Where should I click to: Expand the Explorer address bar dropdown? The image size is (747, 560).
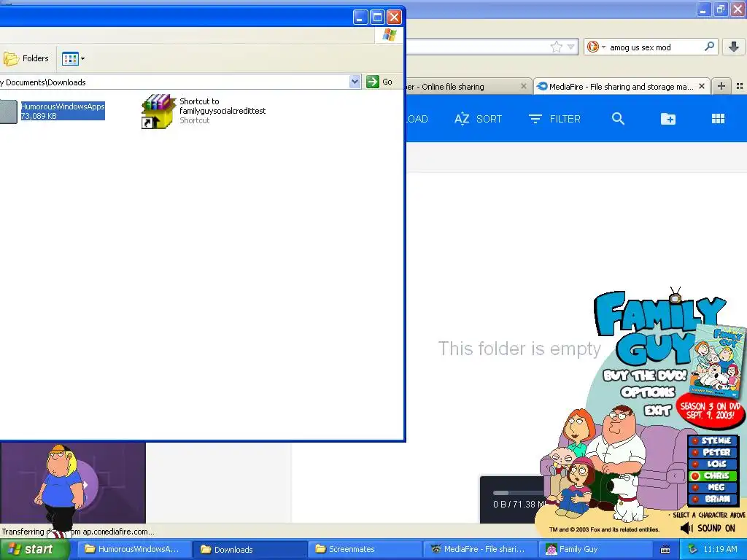click(x=355, y=82)
